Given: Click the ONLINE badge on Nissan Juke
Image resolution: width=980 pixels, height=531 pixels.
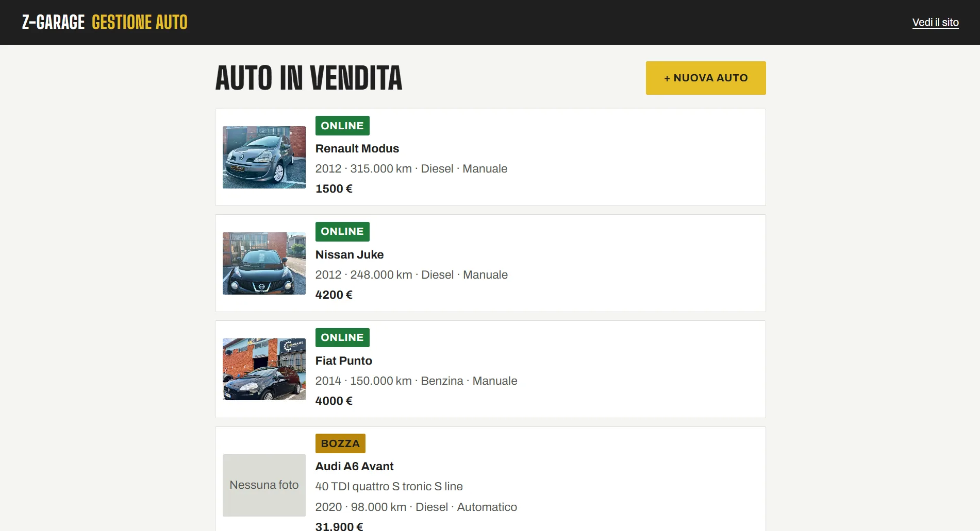Looking at the screenshot, I should click(342, 232).
